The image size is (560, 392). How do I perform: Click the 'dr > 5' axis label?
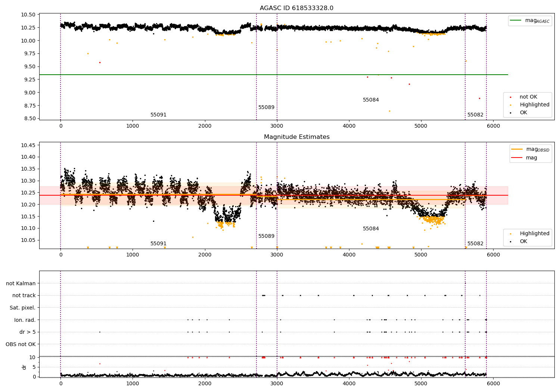(28, 332)
